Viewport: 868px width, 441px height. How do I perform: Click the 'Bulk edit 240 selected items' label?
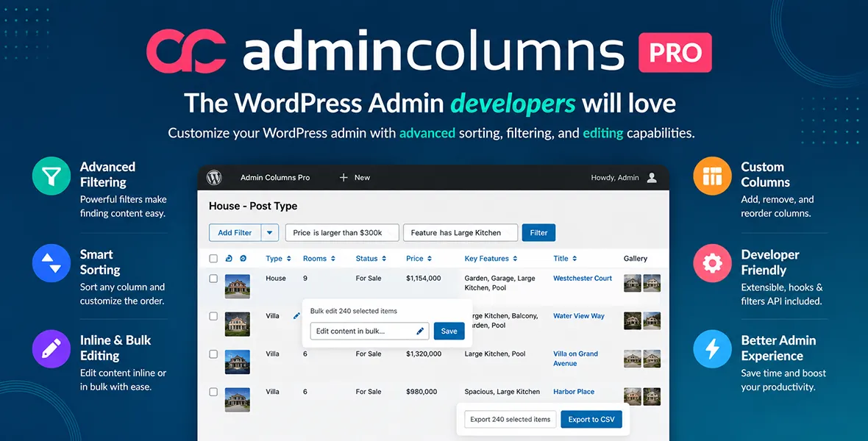coord(354,311)
